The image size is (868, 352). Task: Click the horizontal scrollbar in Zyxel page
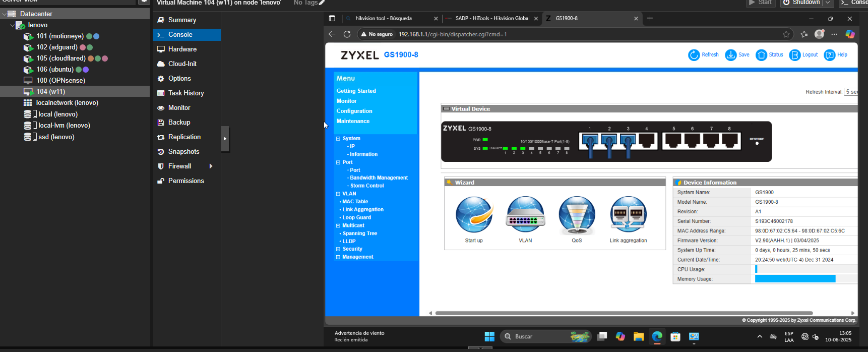click(x=624, y=313)
